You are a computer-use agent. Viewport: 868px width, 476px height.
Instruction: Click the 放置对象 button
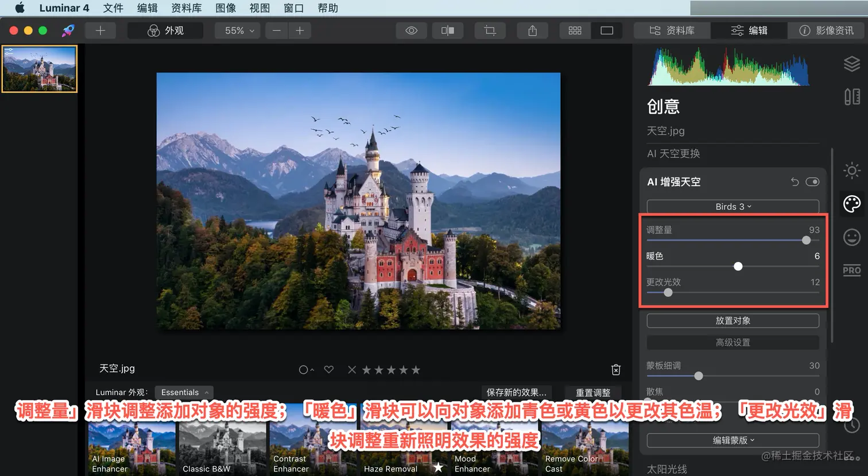click(733, 321)
